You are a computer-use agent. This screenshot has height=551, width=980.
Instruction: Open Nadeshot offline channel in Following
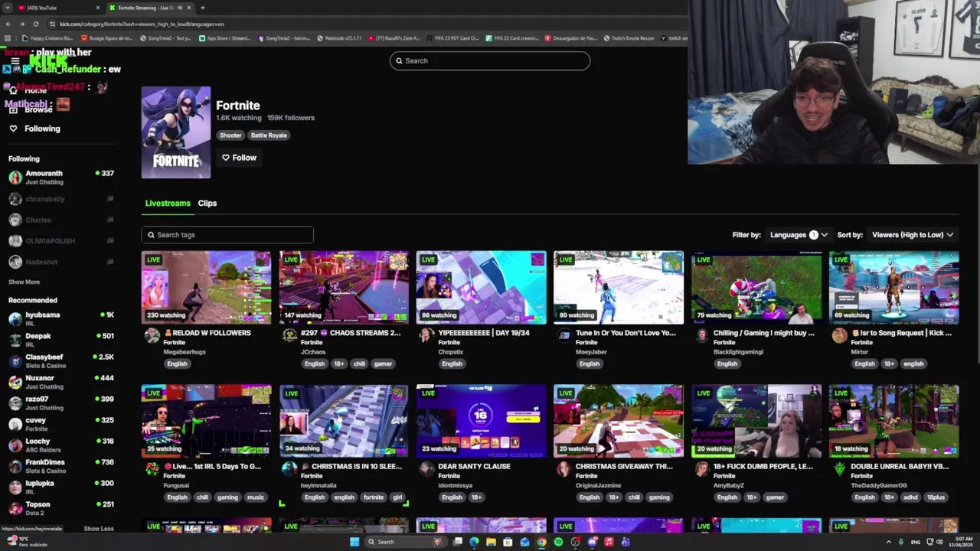coord(61,262)
